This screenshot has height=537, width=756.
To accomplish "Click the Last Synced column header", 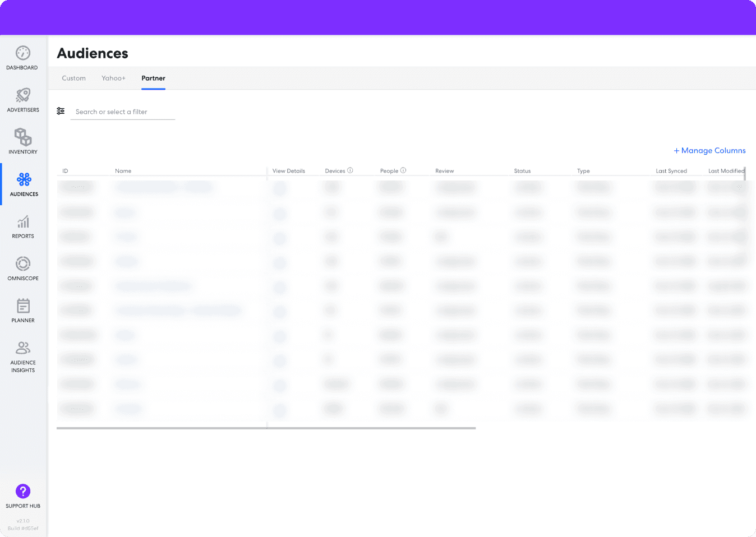I will pos(671,171).
